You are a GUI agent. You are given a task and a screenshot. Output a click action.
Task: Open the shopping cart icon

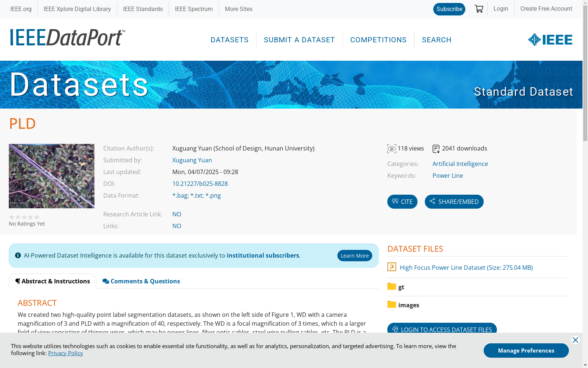pos(479,9)
